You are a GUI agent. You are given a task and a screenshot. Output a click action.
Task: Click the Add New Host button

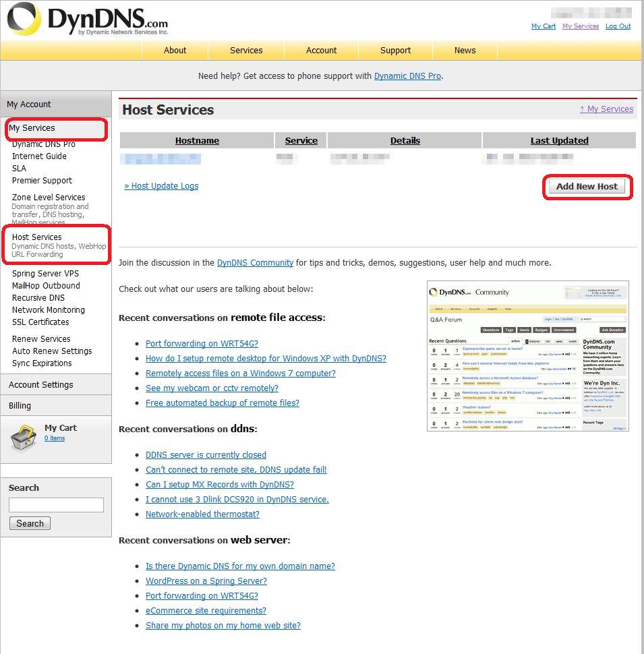[x=587, y=187]
